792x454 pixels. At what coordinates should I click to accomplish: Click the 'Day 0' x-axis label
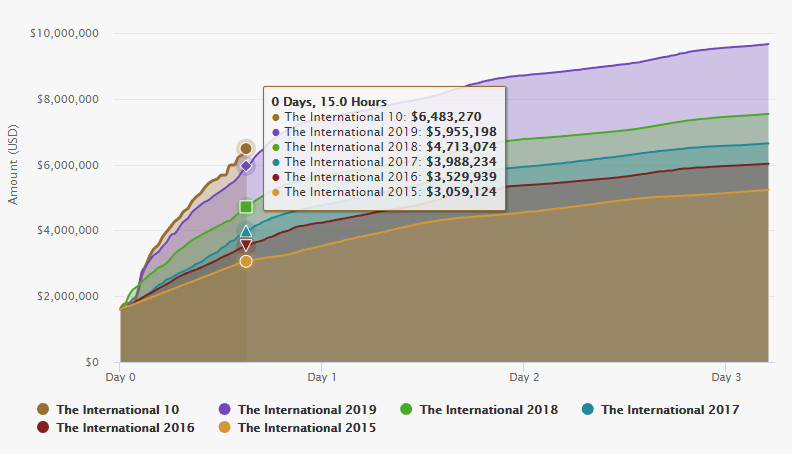[120, 377]
